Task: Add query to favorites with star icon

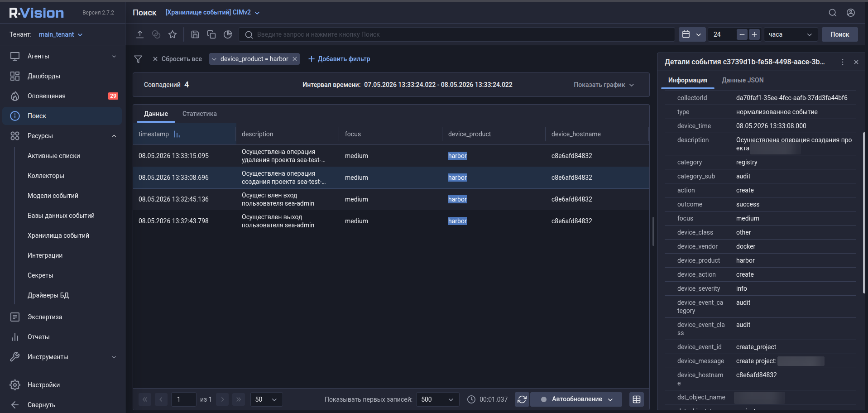Action: coord(173,34)
